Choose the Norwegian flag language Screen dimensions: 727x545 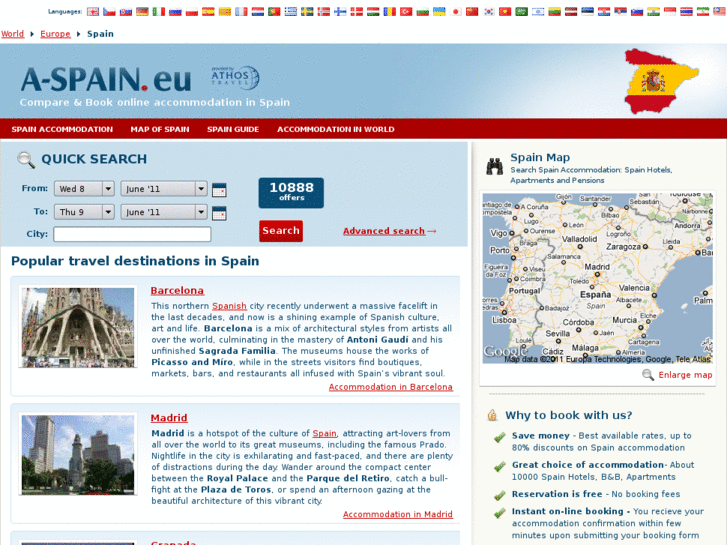coord(324,12)
